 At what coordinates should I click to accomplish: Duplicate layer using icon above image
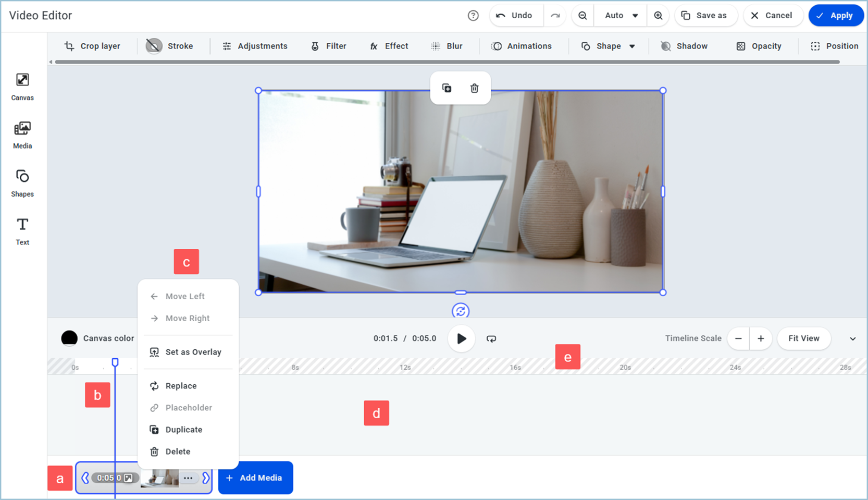(x=447, y=88)
